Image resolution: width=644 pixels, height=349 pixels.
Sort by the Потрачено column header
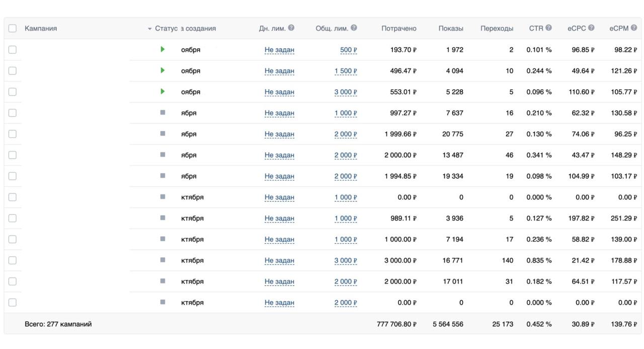(399, 29)
